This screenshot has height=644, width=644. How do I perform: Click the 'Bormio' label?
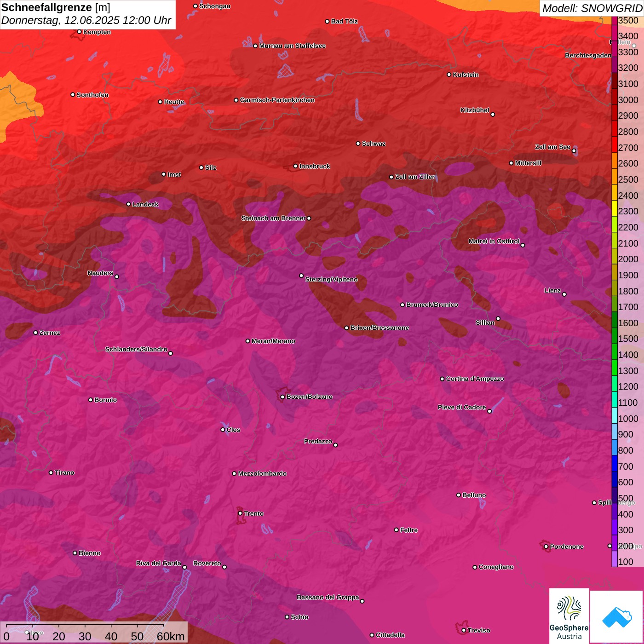[x=105, y=400]
